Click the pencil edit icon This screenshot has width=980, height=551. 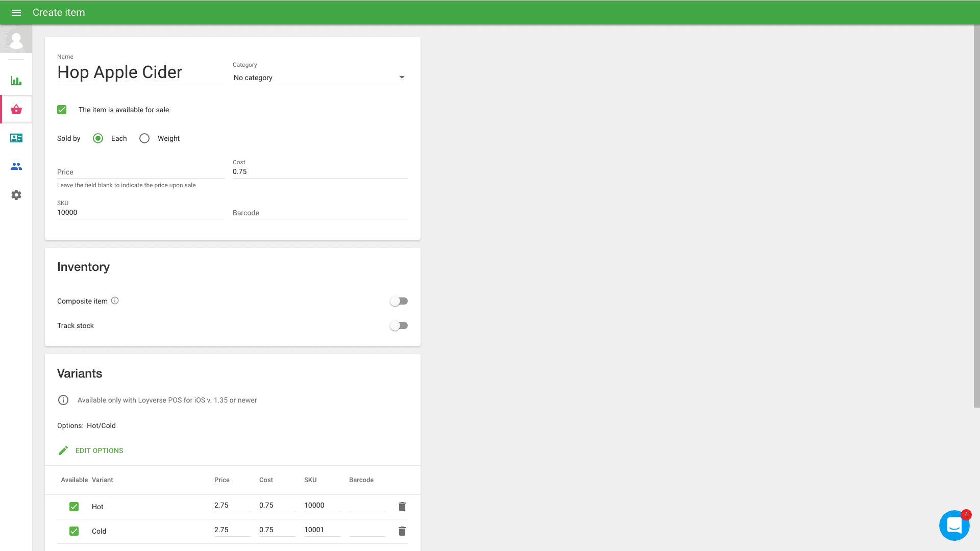pos(63,450)
